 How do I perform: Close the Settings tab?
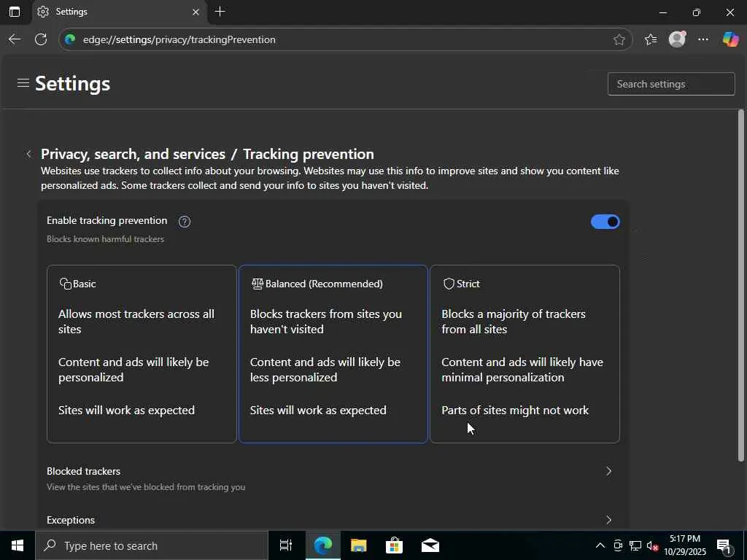(x=196, y=12)
